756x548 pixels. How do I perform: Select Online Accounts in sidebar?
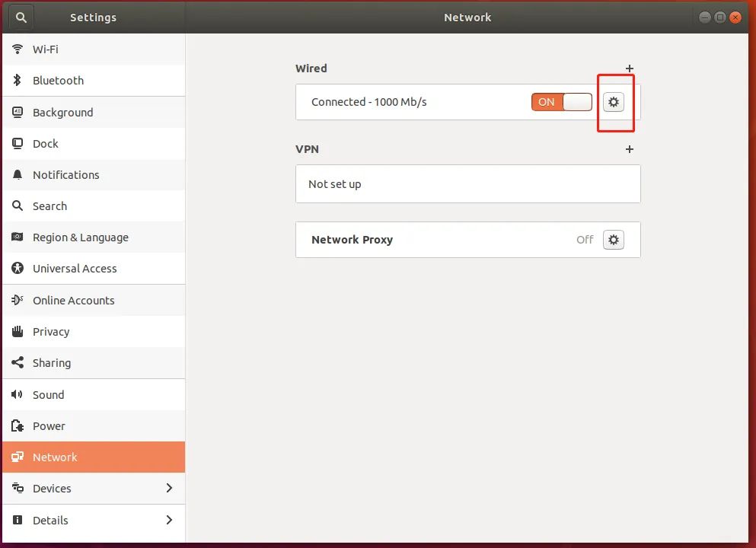click(x=94, y=301)
